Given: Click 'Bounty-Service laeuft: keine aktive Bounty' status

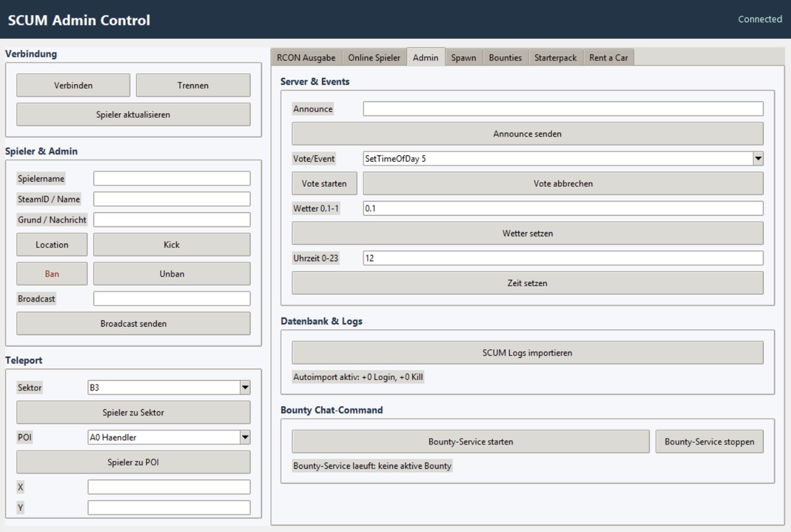Looking at the screenshot, I should [373, 465].
